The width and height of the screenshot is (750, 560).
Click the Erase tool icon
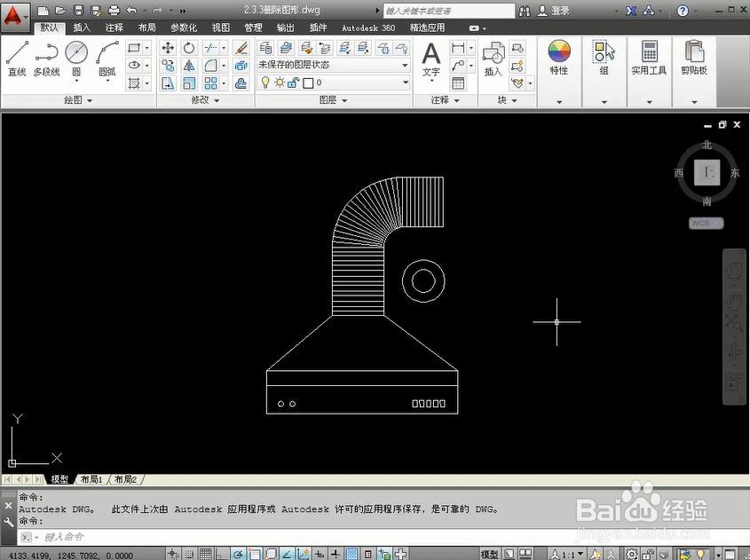241,48
